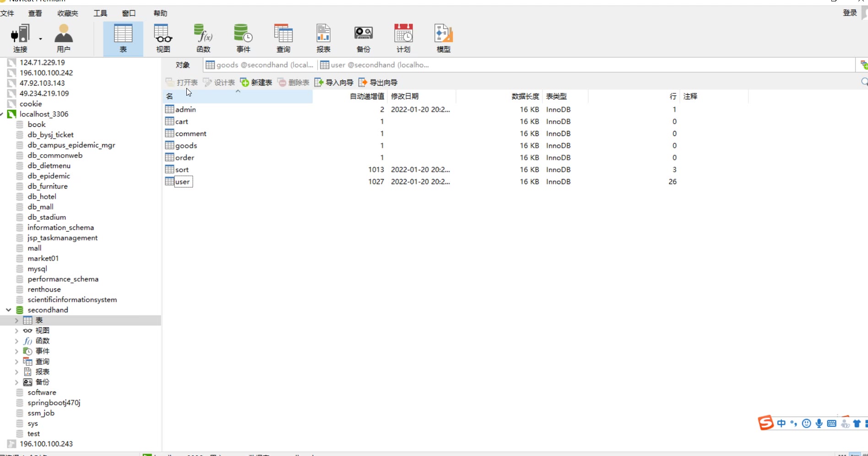868x456 pixels.
Task: Click the goods table icon
Action: click(169, 145)
